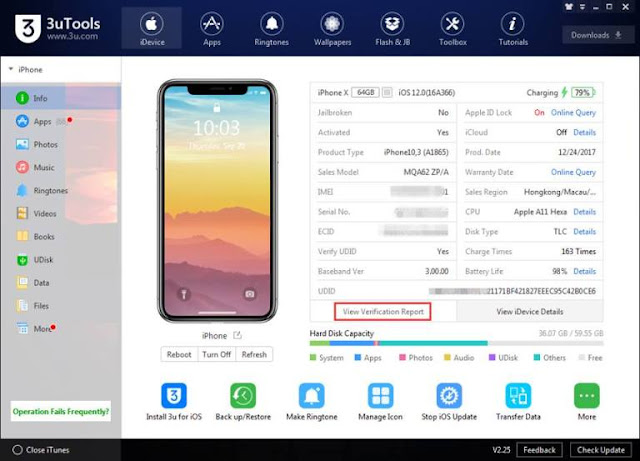This screenshot has width=640, height=461.
Task: Click the 3uTools logo
Action: coord(57,28)
